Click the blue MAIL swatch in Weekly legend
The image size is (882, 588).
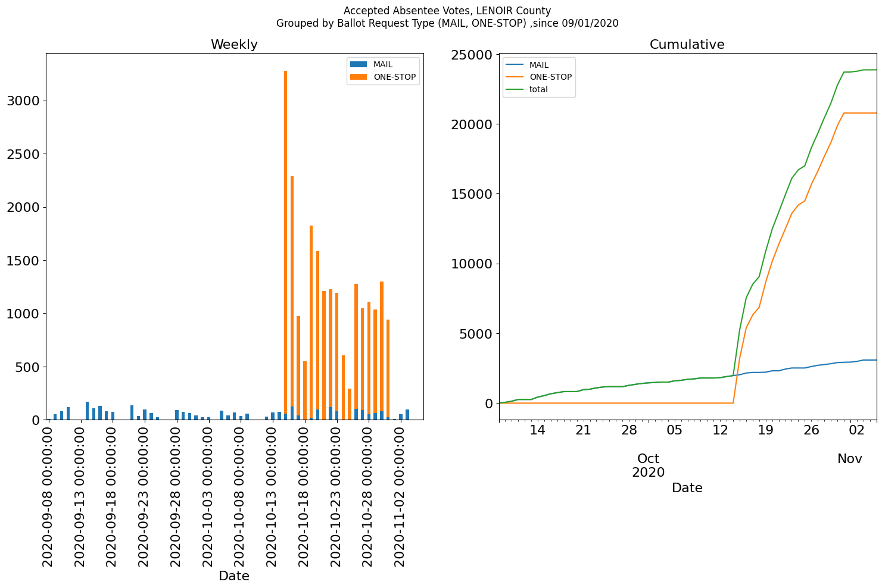[x=359, y=64]
